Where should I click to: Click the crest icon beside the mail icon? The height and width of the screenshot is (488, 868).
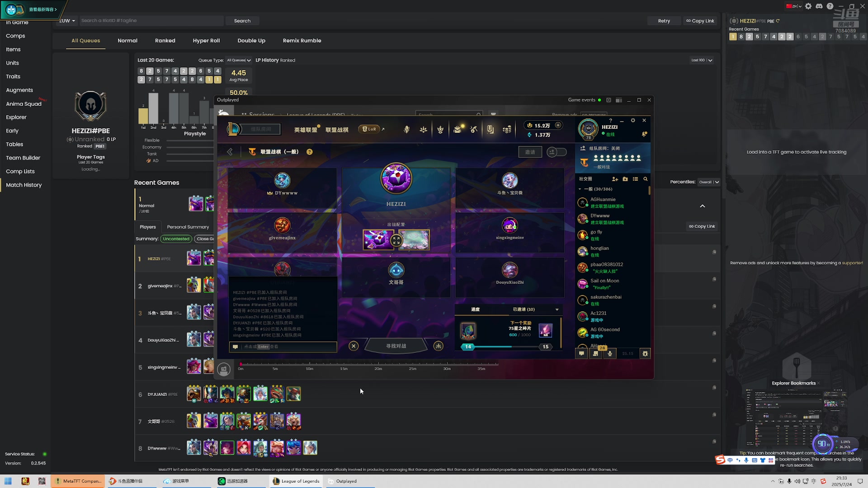tap(440, 130)
